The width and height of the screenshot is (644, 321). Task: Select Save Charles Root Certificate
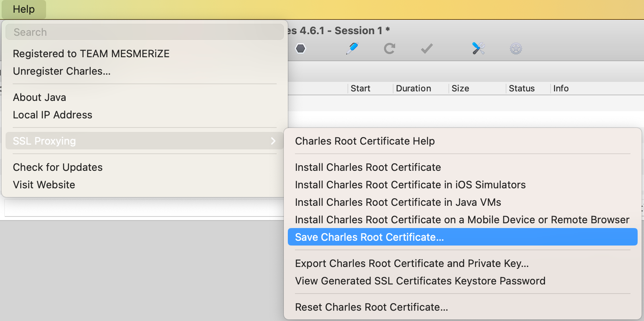click(x=369, y=237)
